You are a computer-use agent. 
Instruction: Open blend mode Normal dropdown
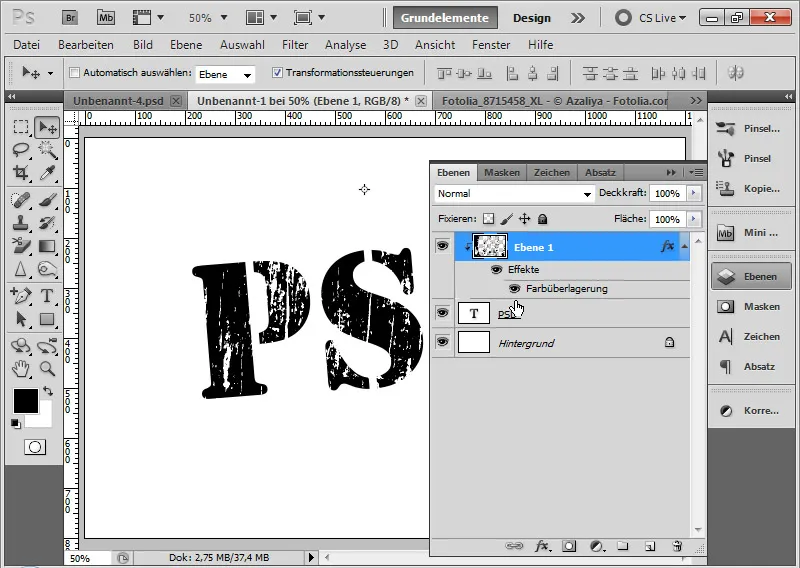point(515,194)
